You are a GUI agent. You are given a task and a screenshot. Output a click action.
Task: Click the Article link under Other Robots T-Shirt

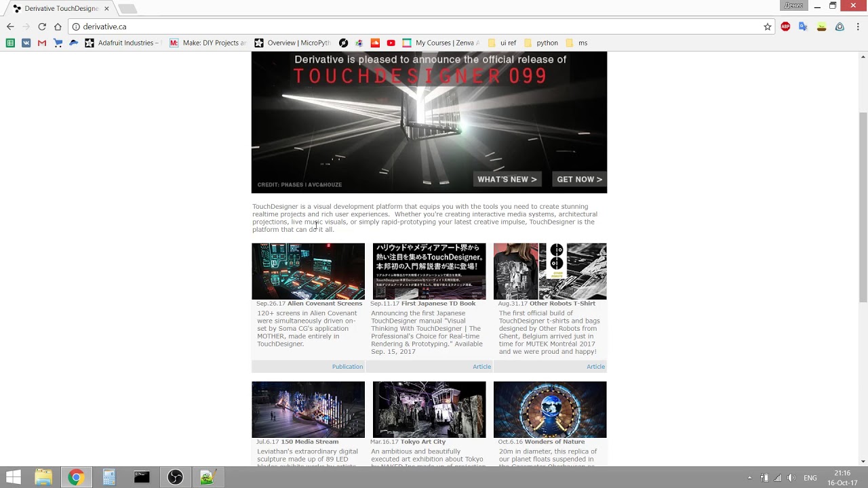click(x=595, y=367)
